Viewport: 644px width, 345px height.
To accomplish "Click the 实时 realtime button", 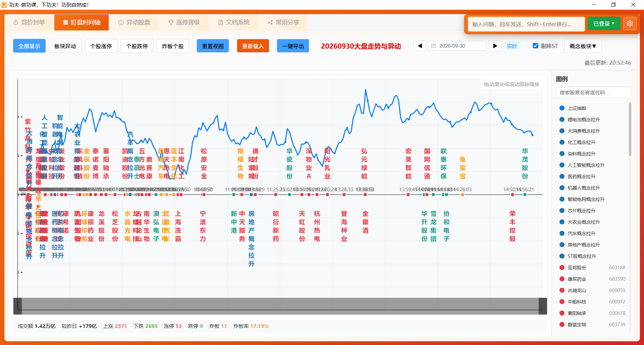I will pos(512,46).
